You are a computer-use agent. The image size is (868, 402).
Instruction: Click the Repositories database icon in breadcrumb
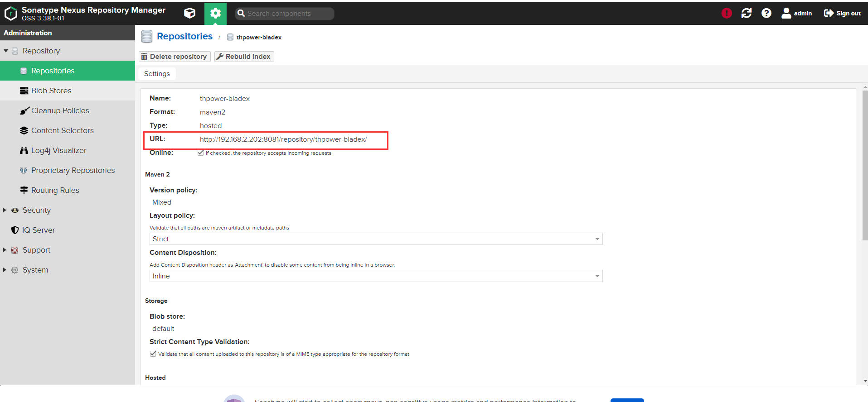(147, 36)
